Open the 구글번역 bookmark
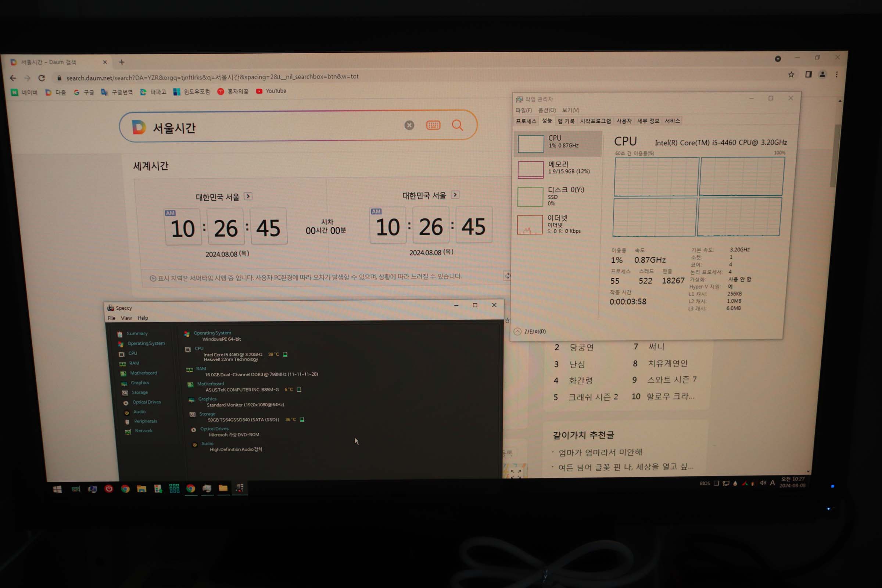882x588 pixels. pyautogui.click(x=117, y=92)
